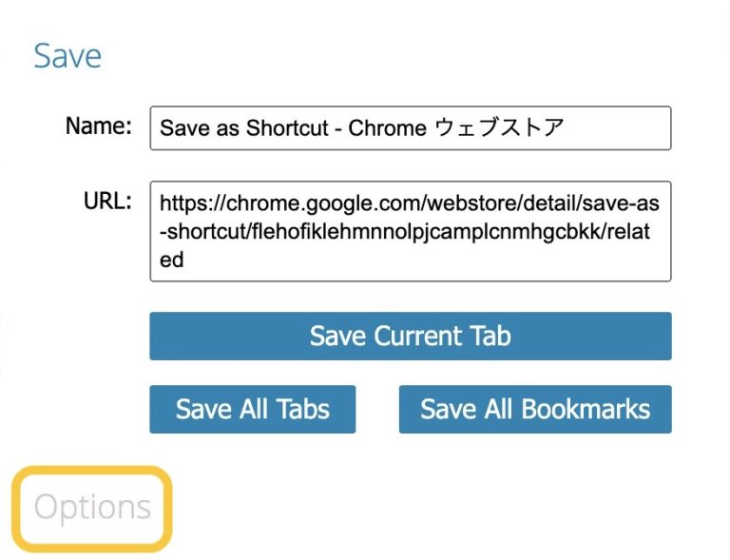This screenshot has width=730, height=560.
Task: Click the "Save" heading text
Action: coord(67,55)
